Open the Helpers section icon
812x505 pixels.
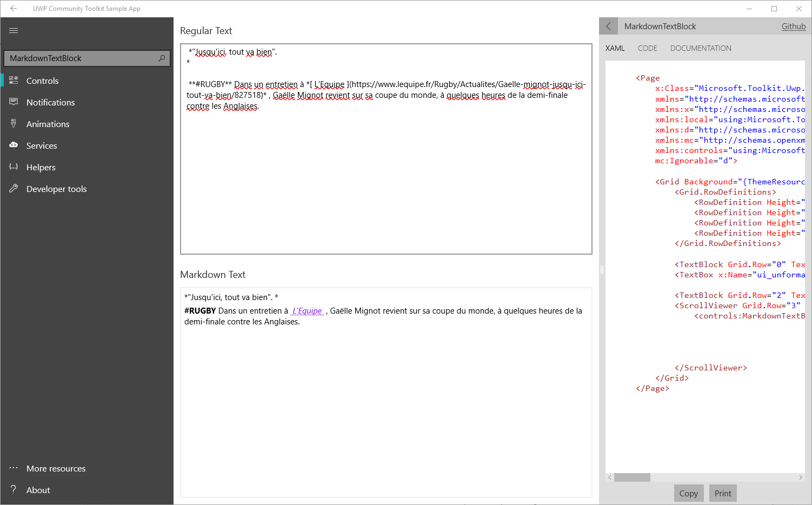(14, 167)
